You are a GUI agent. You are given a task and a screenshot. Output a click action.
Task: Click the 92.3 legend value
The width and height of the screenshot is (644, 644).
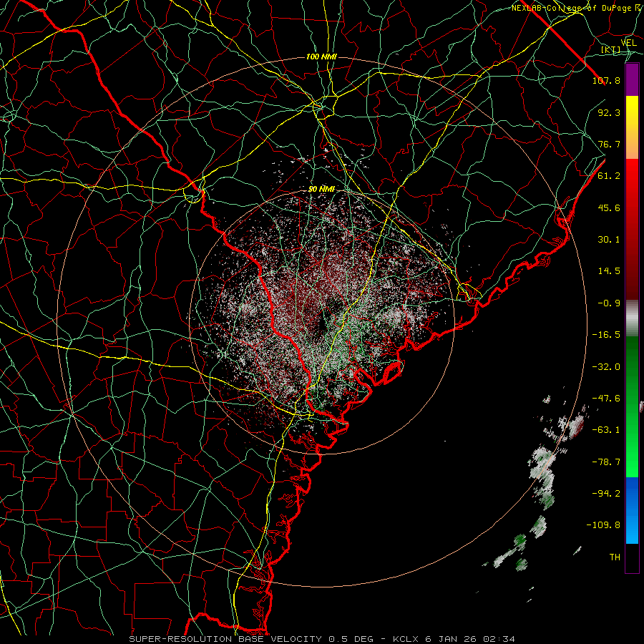609,112
